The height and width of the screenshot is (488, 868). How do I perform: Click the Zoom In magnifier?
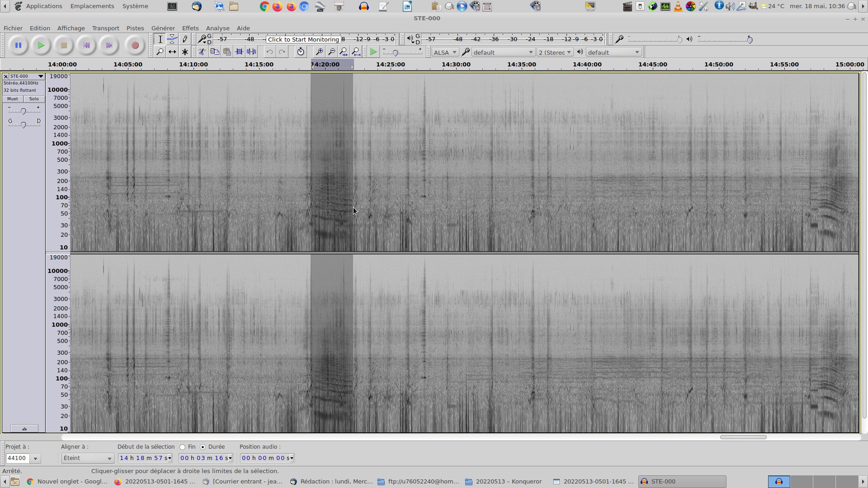point(319,52)
